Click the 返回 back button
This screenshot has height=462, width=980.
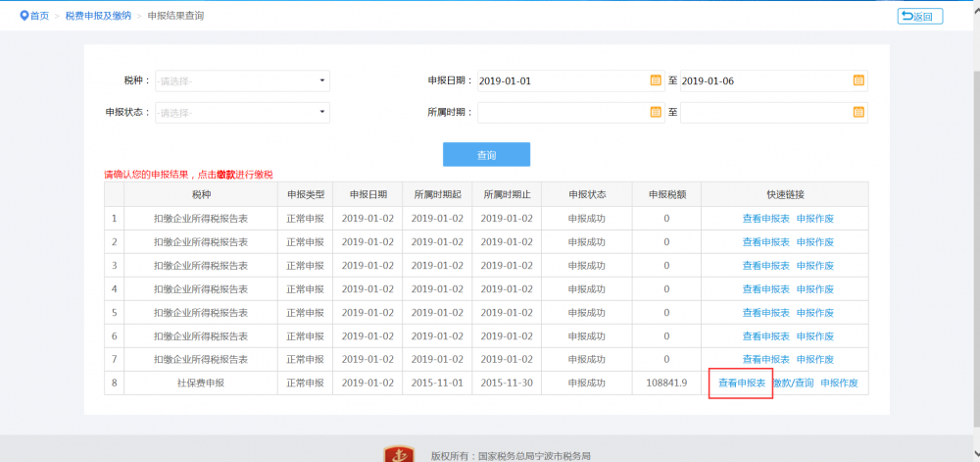920,16
